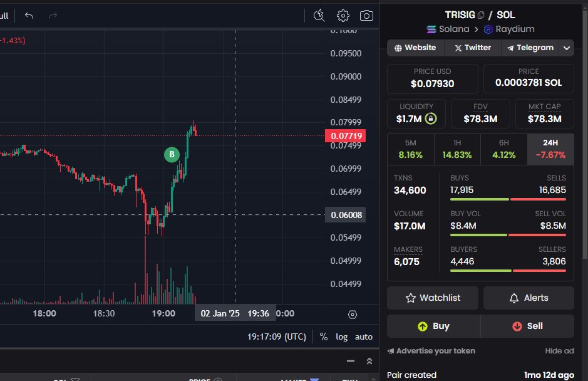Click the buy vol versus sell vol bar
The height and width of the screenshot is (381, 588).
click(x=508, y=235)
